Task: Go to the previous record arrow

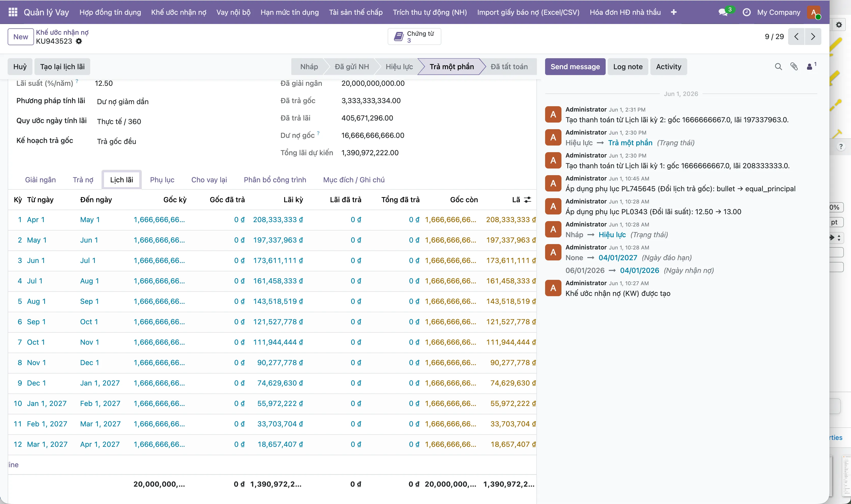Action: 796,36
